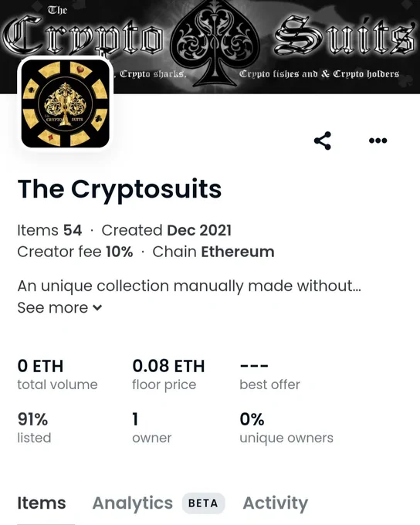
Task: Click the 1 owner stat
Action: [x=152, y=428]
